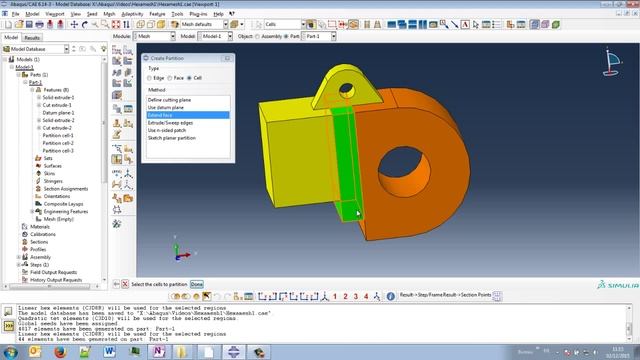Click the yellow shaded render style cube icon

161,24
